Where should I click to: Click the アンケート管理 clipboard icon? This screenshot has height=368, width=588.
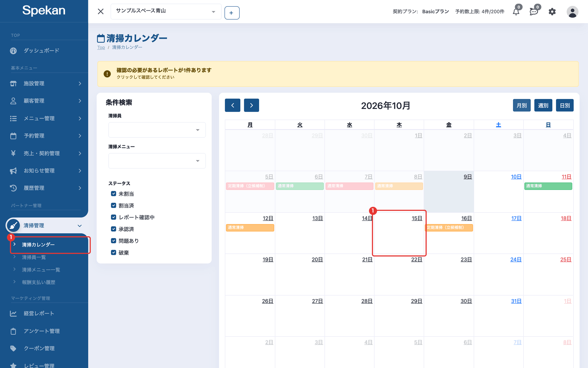click(x=13, y=331)
